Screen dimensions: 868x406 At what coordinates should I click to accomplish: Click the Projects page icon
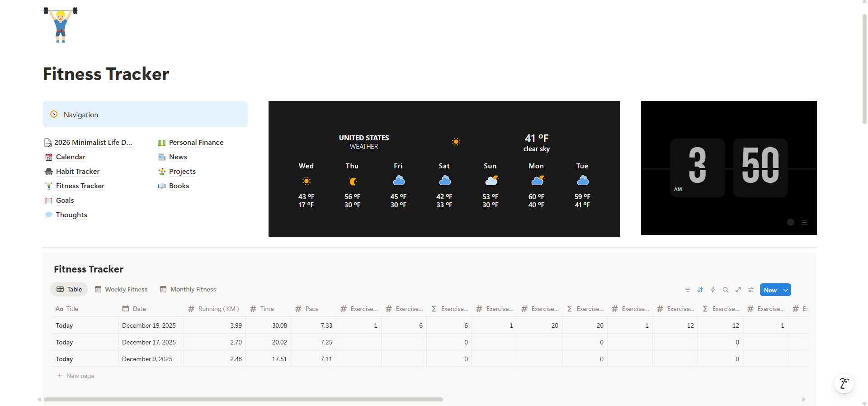tap(162, 172)
